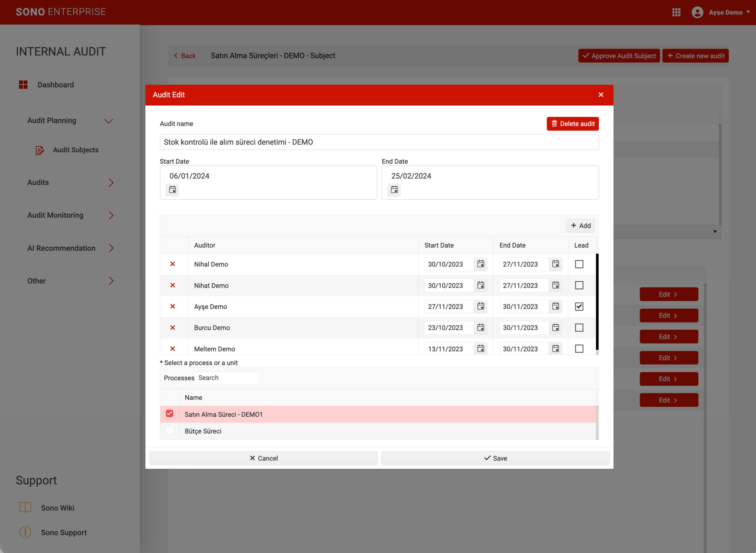Open the apps grid icon in header
Viewport: 756px width, 553px height.
676,12
